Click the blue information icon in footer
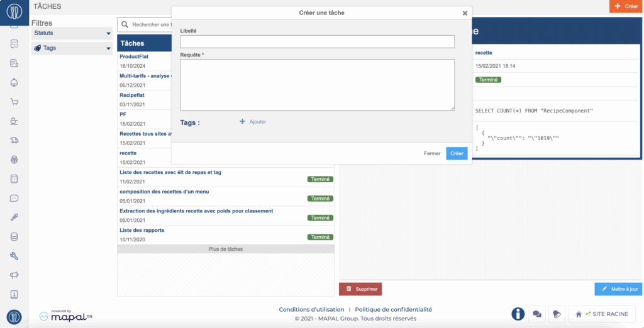 point(518,314)
